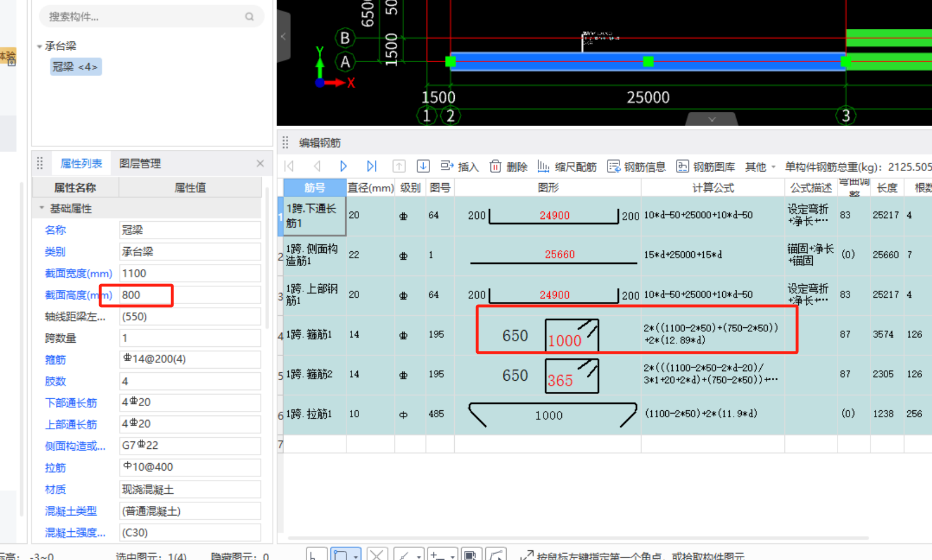Click the 删除 toolbar button

pos(508,167)
